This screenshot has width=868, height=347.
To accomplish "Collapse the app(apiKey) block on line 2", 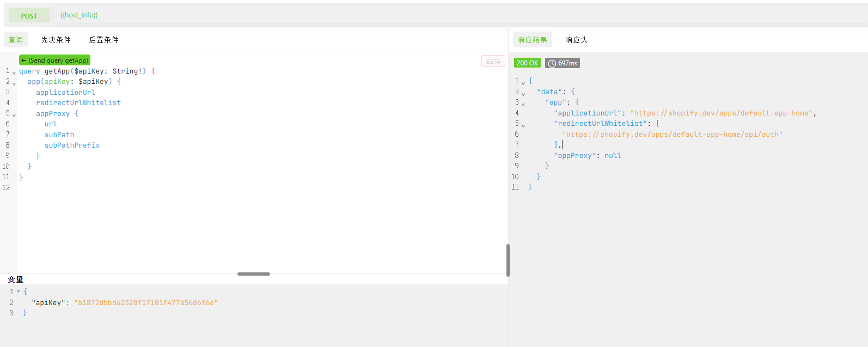I will click(x=14, y=83).
